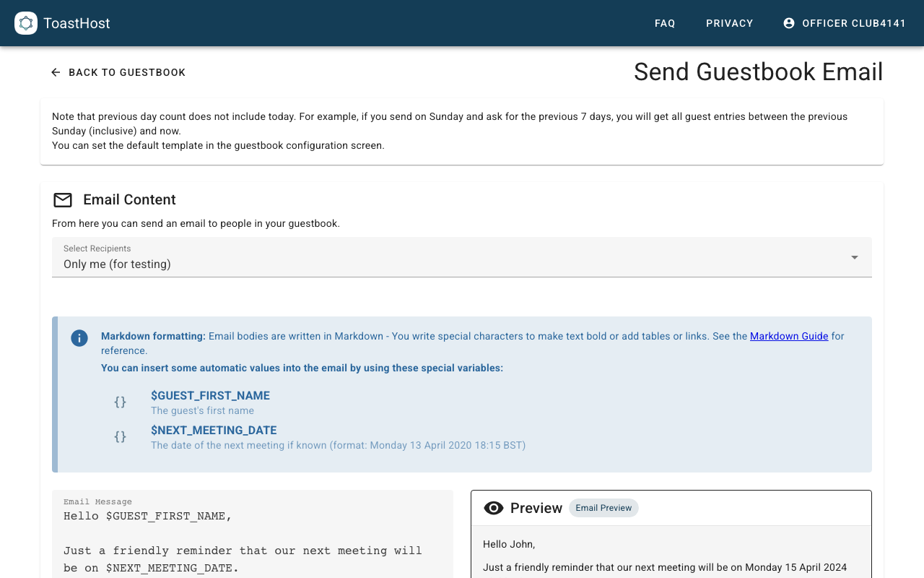Image resolution: width=924 pixels, height=578 pixels.
Task: Click the $GUEST_FIRST_NAME variable label
Action: point(210,395)
